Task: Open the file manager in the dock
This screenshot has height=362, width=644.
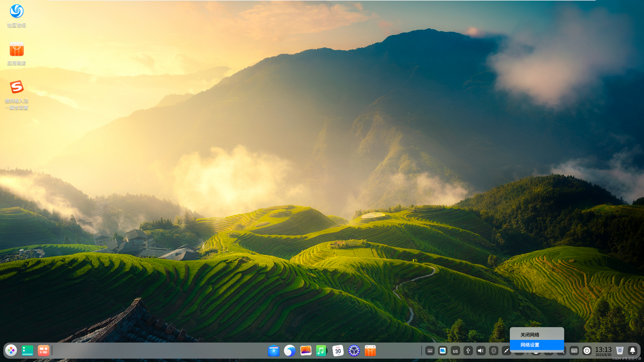Action: pos(274,350)
